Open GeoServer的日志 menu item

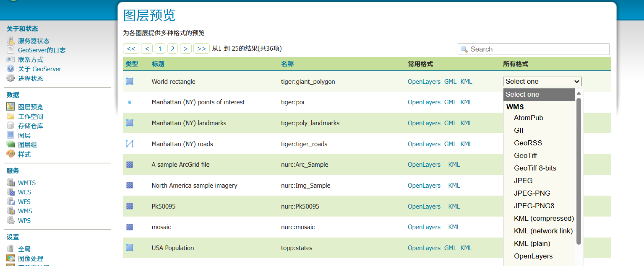42,50
